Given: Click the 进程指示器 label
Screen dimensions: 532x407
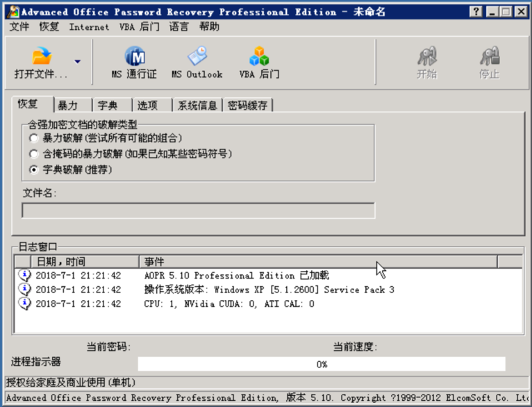Looking at the screenshot, I should pos(36,362).
